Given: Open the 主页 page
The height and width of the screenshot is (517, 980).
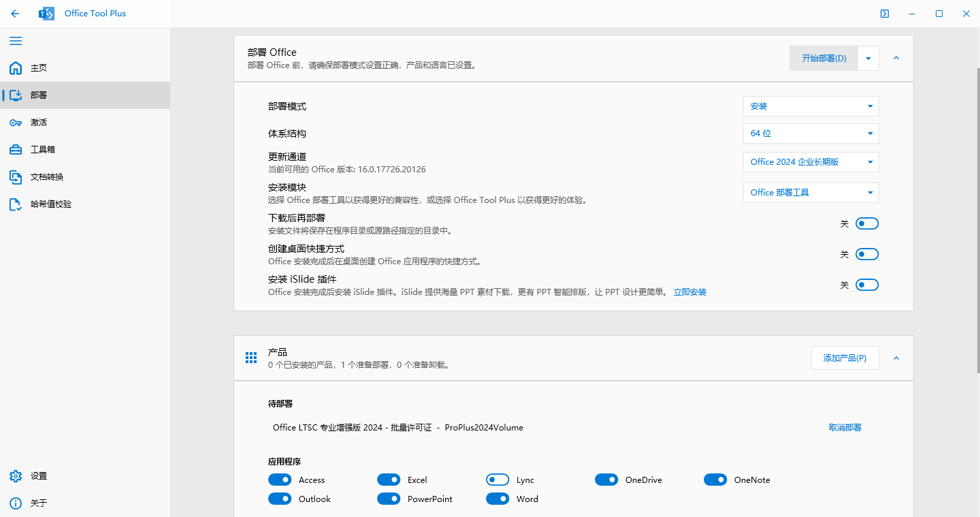Looking at the screenshot, I should click(x=85, y=68).
